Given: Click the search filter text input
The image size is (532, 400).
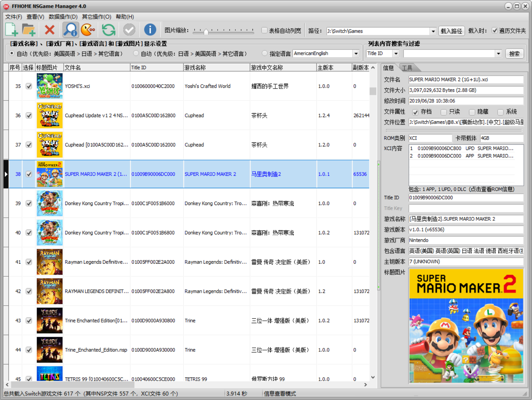Looking at the screenshot, I should coord(449,54).
